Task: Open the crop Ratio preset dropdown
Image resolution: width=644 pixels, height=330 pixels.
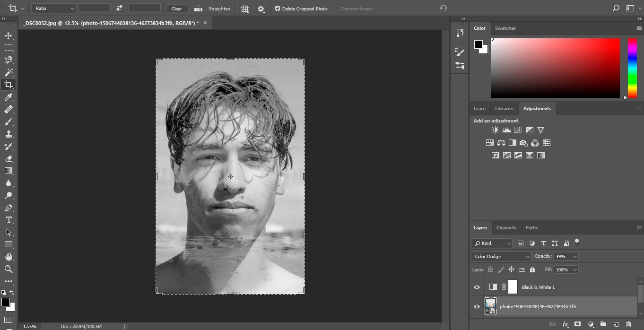Action: (x=54, y=9)
